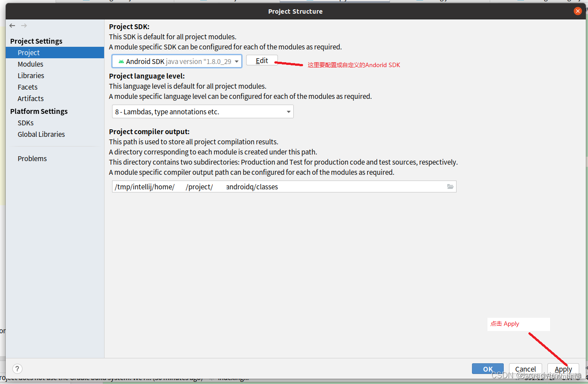The image size is (588, 384).
Task: Browse compiler output path folder icon
Action: point(450,187)
